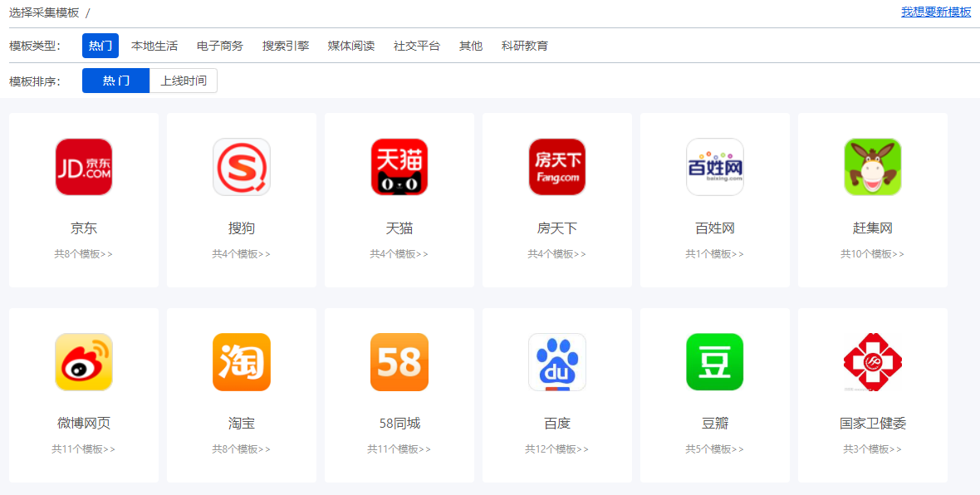
Task: View 房天下 共4个模板 link
Action: [557, 254]
